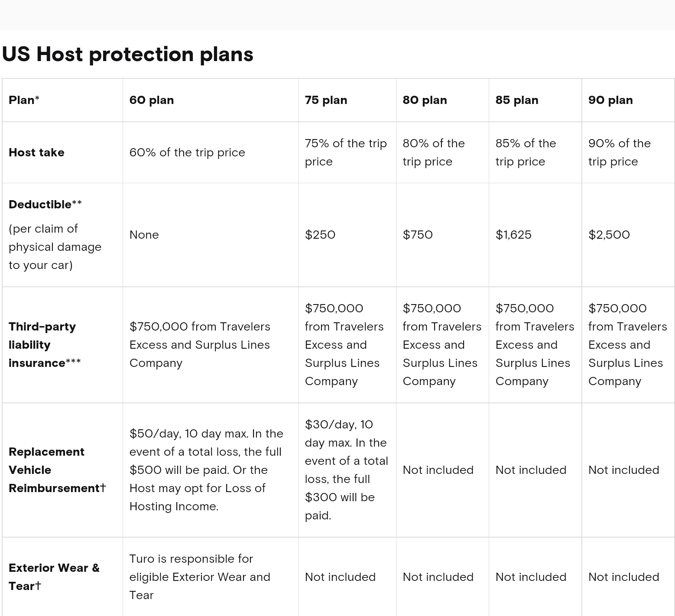The width and height of the screenshot is (675, 616).
Task: Click the "85 plan" column header
Action: click(x=517, y=100)
